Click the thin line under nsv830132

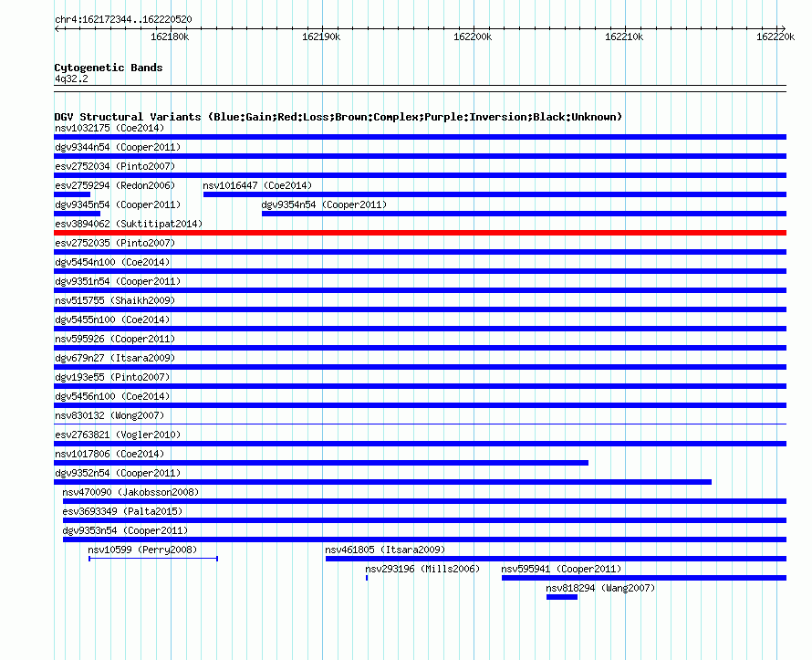[420, 424]
